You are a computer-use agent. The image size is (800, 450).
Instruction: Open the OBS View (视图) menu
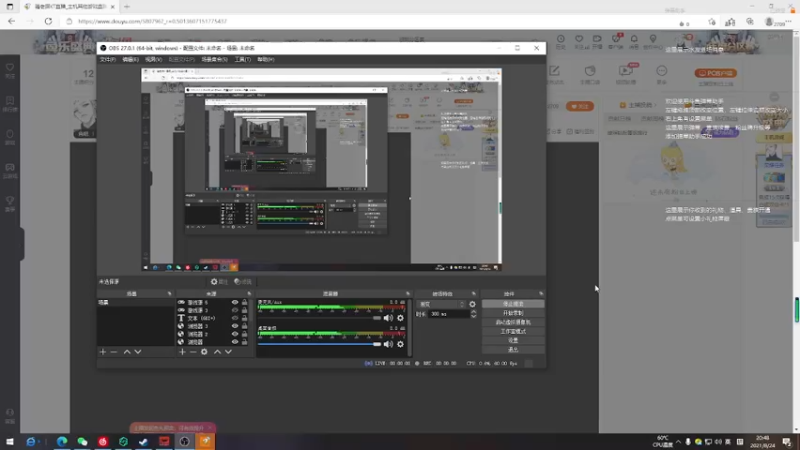coord(154,60)
